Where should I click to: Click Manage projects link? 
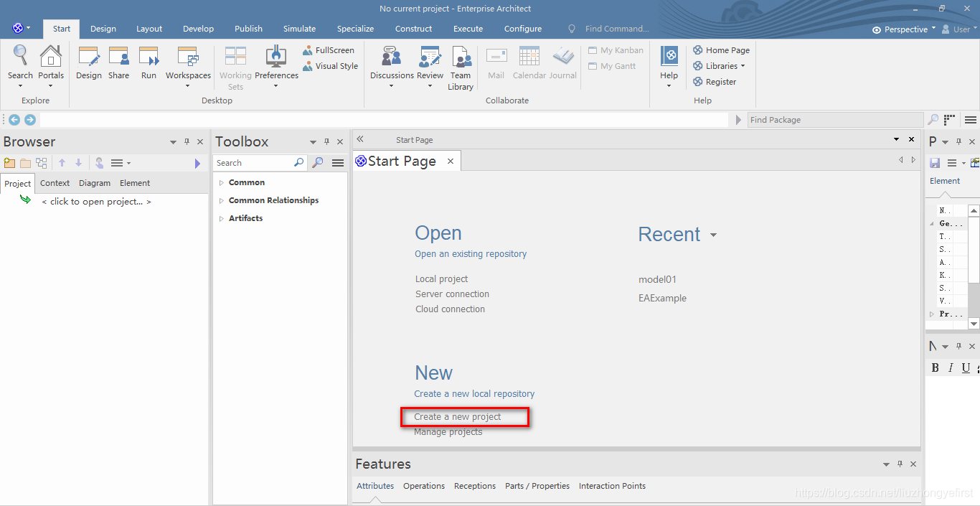(x=448, y=432)
